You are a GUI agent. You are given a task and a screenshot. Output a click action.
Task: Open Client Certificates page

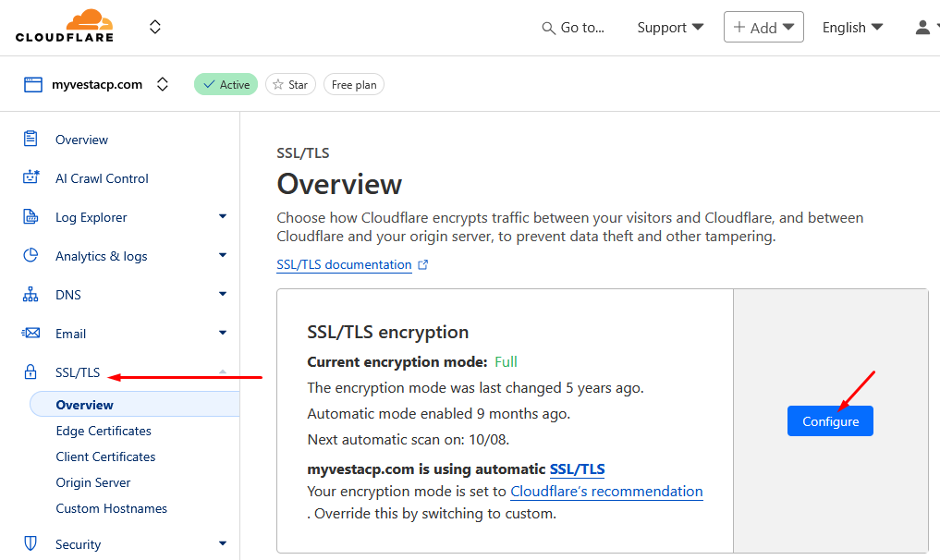point(105,457)
